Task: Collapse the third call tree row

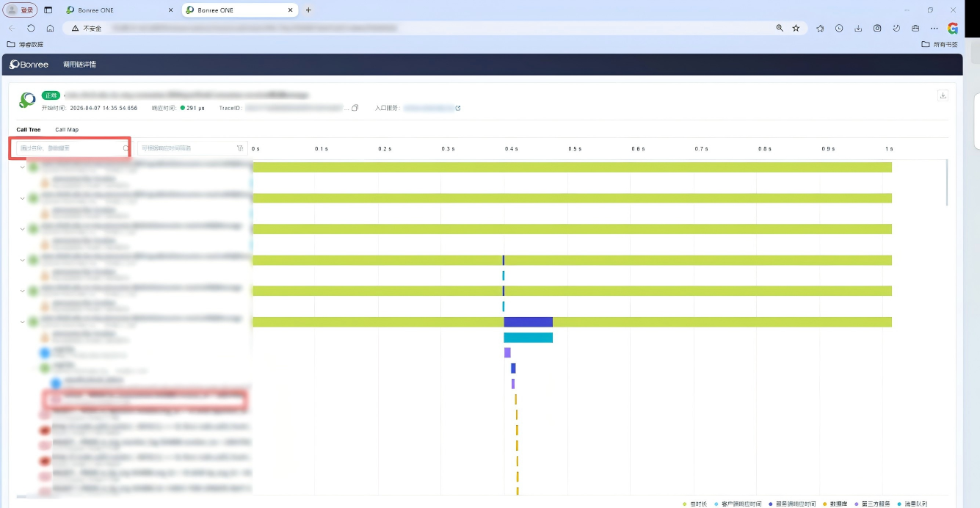Action: coord(22,229)
